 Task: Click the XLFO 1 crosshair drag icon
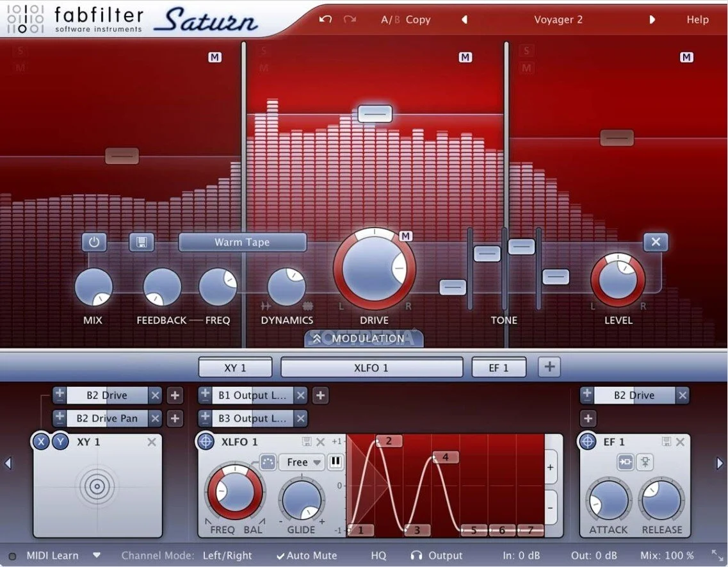tap(206, 442)
